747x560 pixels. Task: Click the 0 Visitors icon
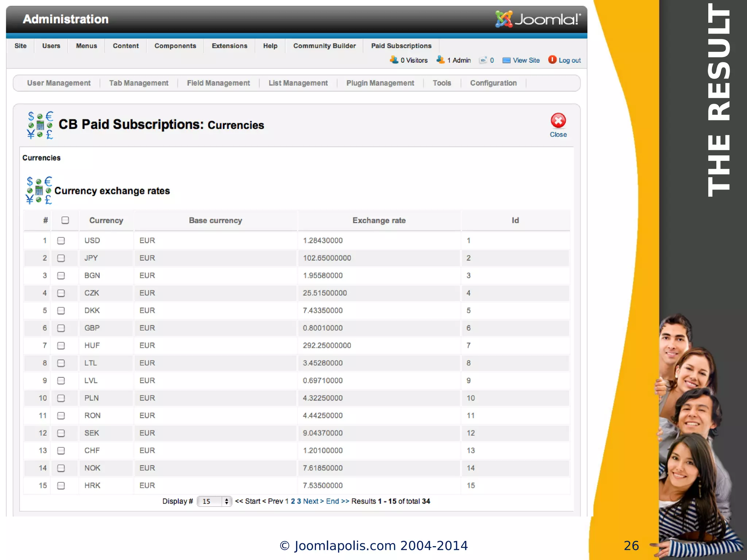coord(394,60)
